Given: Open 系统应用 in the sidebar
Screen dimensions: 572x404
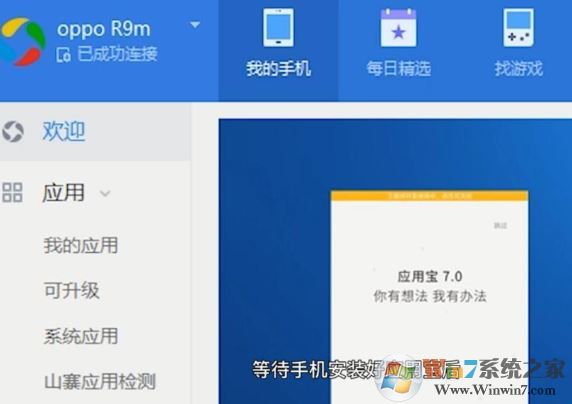Looking at the screenshot, I should coord(81,336).
